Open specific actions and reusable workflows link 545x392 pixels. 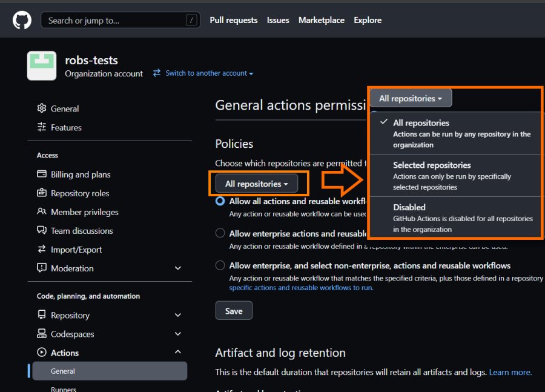(301, 288)
